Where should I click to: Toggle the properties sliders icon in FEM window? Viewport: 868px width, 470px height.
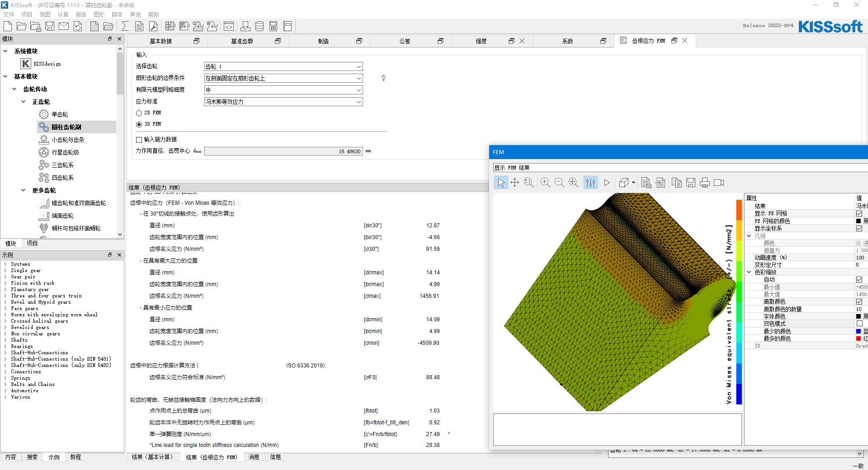(590, 183)
